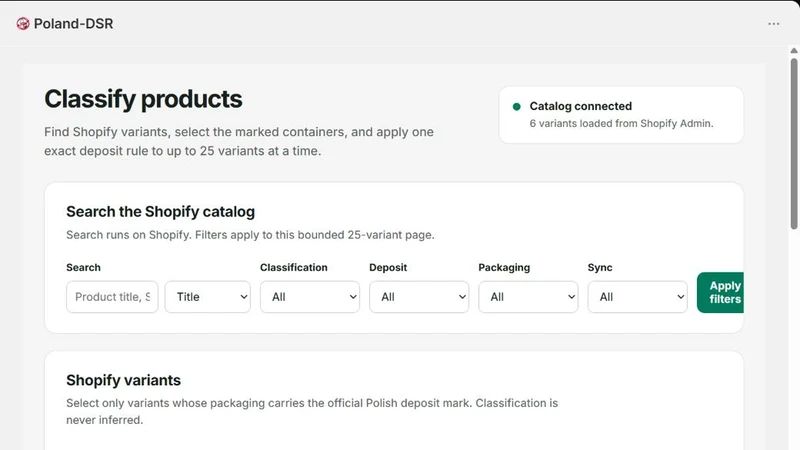This screenshot has height=450, width=800.
Task: Click 'Search runs on Shopify' description text
Action: pyautogui.click(x=251, y=235)
